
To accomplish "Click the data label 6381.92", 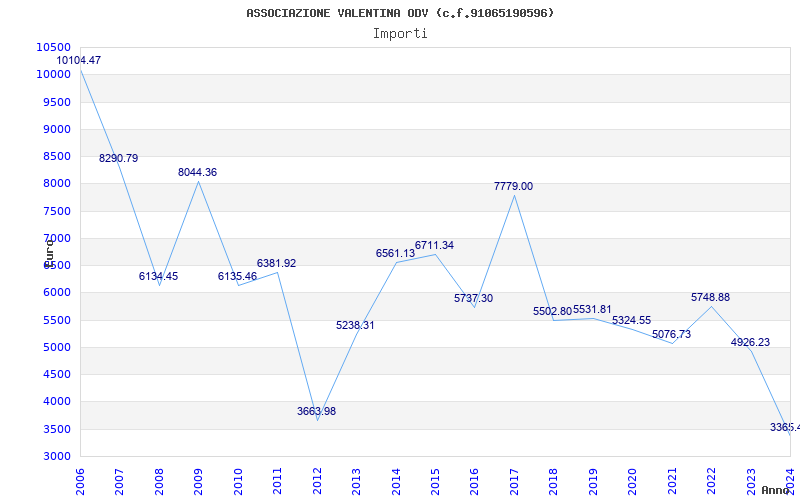I will pos(277,263).
